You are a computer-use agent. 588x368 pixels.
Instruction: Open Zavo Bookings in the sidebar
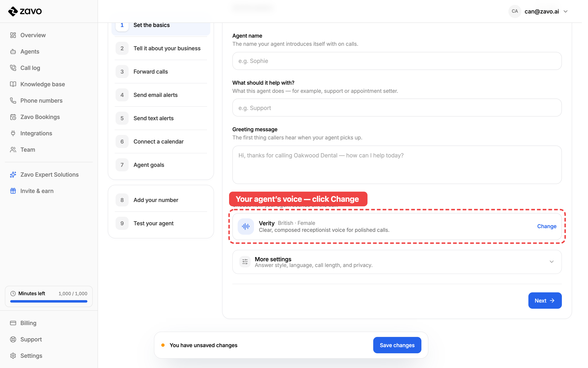[49, 117]
